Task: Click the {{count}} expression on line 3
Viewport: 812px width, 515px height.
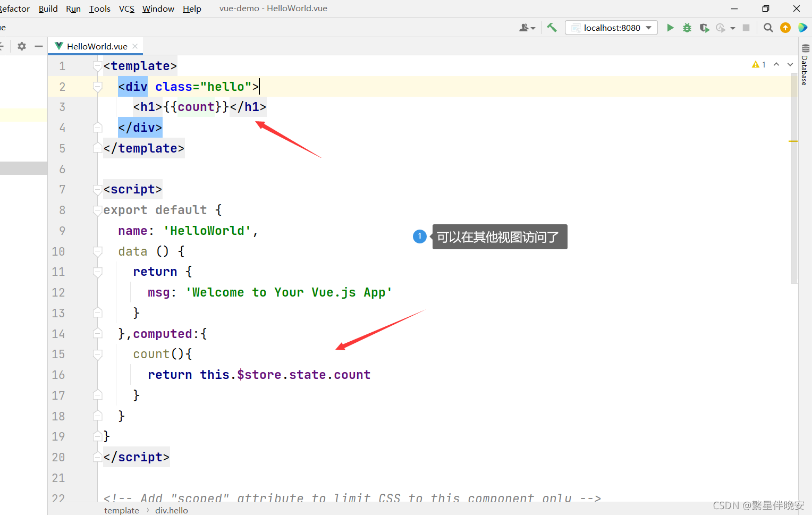Action: 196,107
